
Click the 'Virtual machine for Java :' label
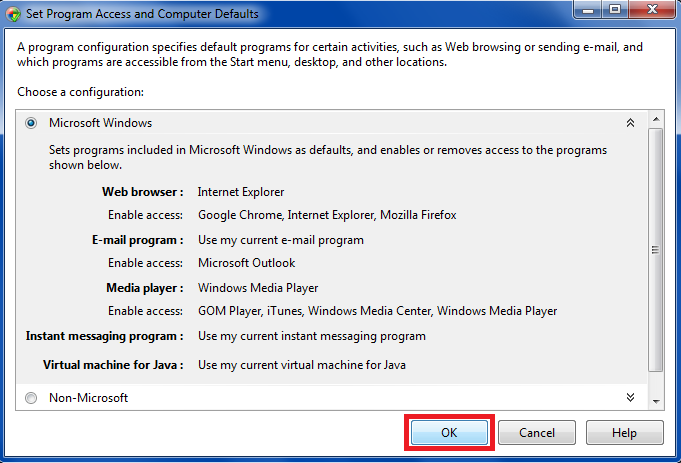[x=113, y=365]
